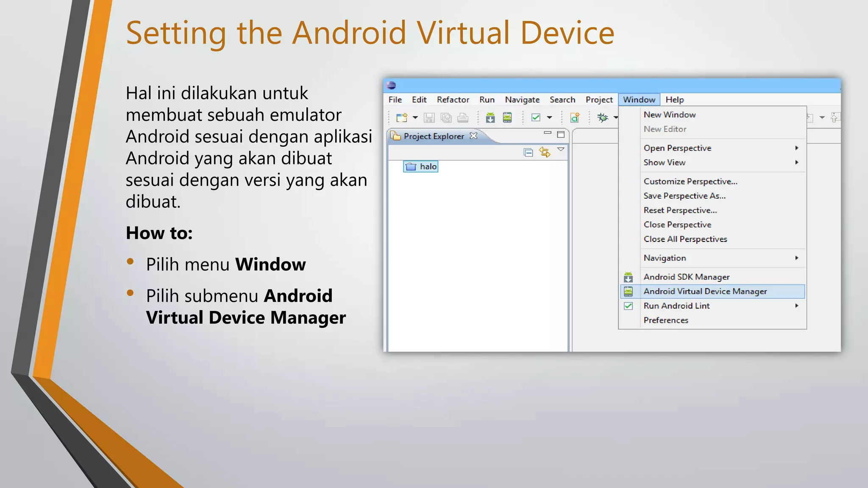Maximize the Project Explorer view

[561, 134]
